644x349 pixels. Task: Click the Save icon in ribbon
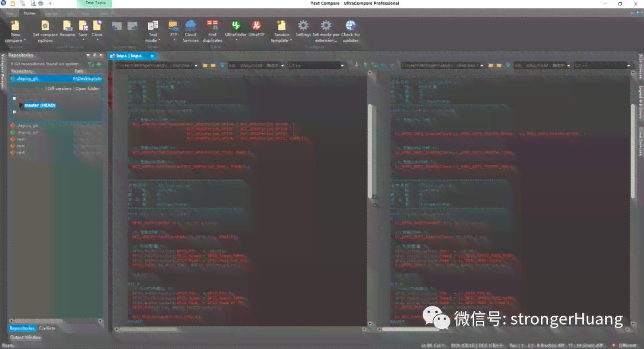83,26
